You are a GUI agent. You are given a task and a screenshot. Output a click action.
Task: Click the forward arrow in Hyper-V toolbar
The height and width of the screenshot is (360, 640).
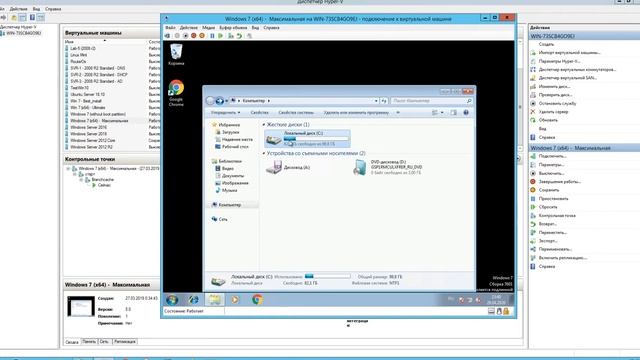3,18
